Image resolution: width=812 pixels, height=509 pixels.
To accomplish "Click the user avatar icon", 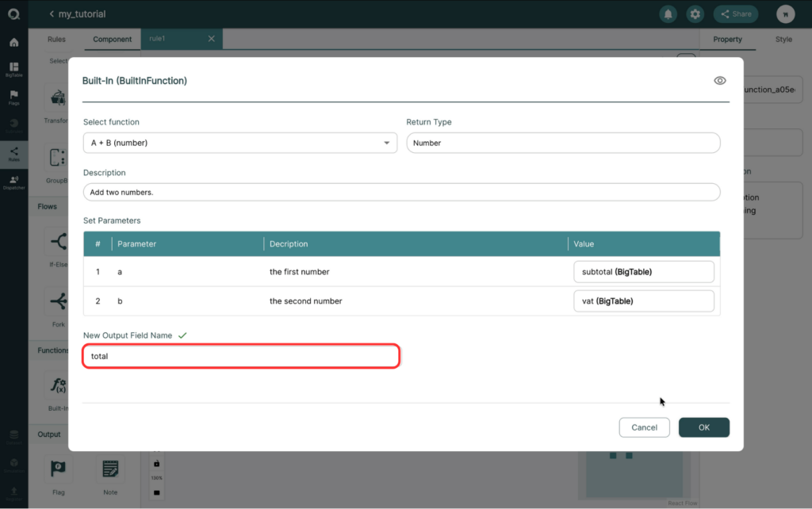I will 786,14.
